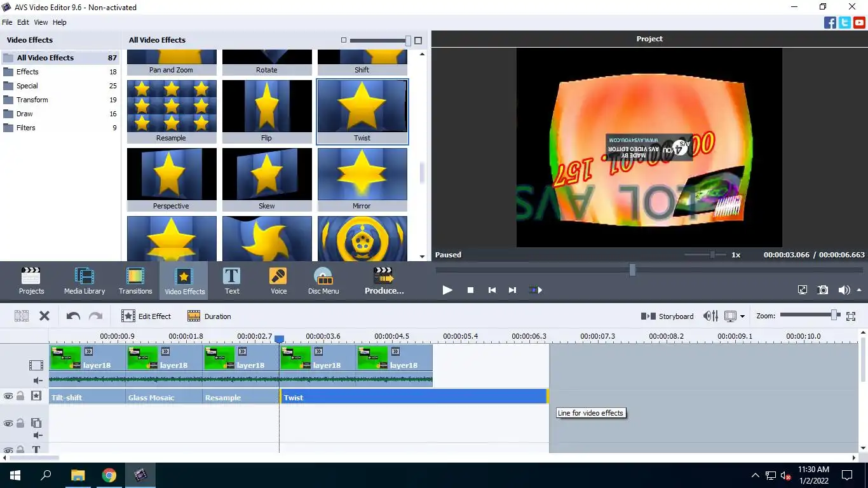Select the Transform category folder
Image resolution: width=868 pixels, height=488 pixels.
click(x=60, y=100)
